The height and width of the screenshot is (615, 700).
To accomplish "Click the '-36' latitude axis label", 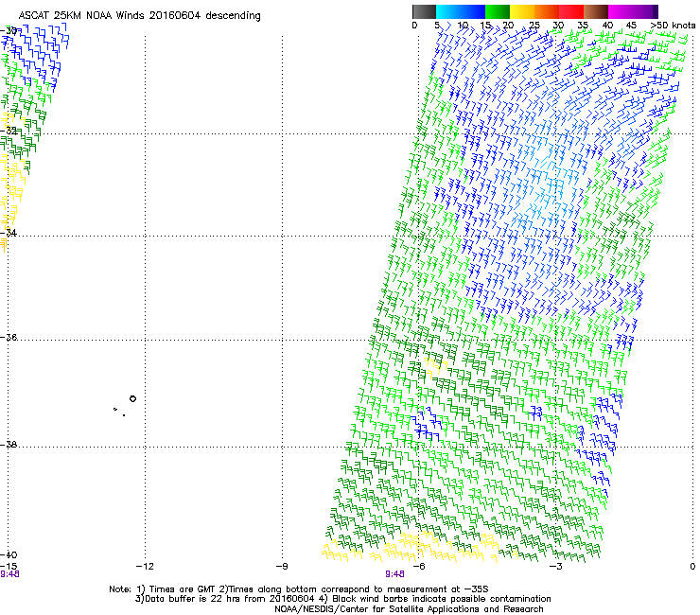I will click(x=9, y=337).
